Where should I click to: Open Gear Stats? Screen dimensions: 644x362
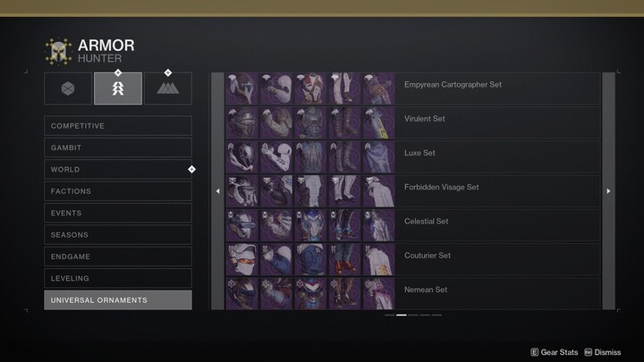[x=554, y=352]
